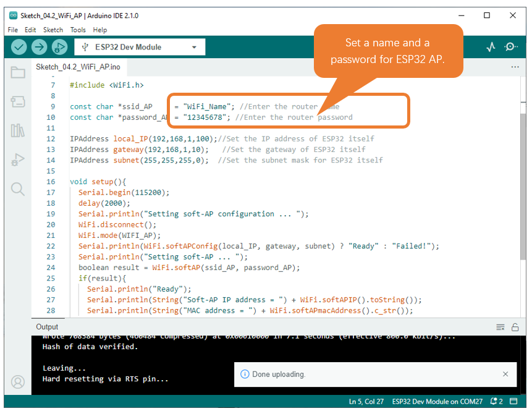This screenshot has height=411, width=532.
Task: Click the Arduino IDE logo in title bar
Action: 13,15
